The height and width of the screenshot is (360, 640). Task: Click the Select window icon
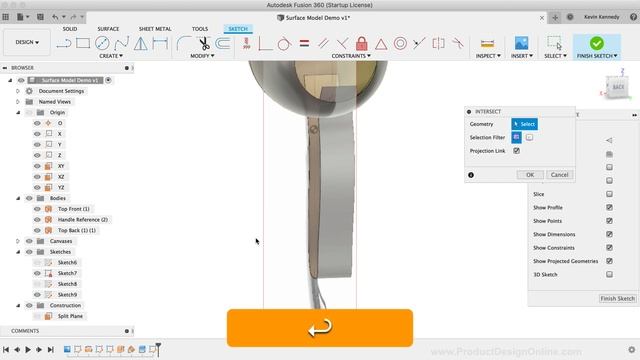point(555,43)
